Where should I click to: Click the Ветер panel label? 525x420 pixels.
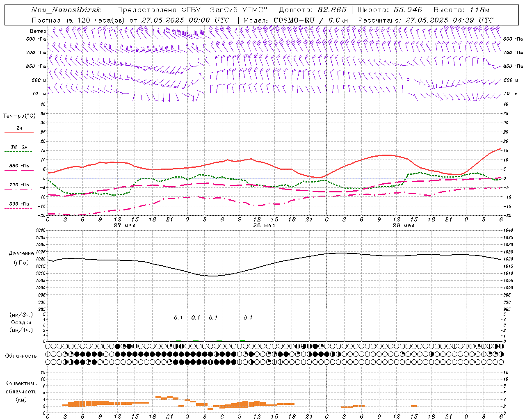(37, 31)
